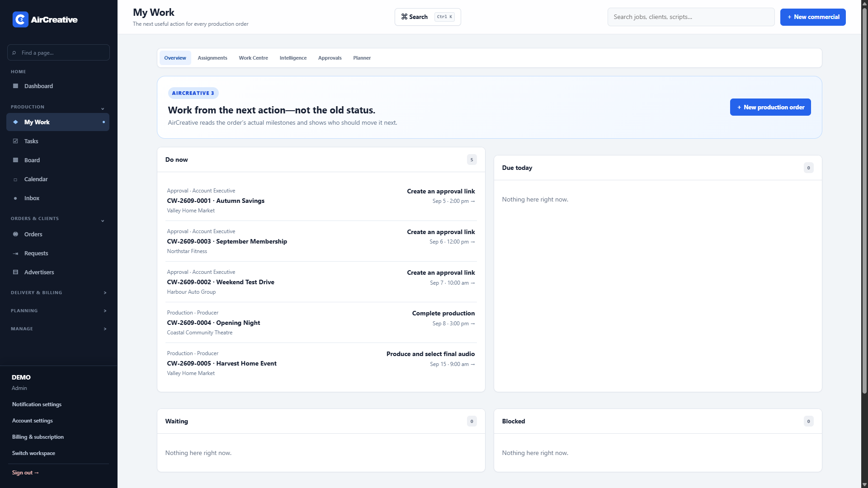Viewport: 868px width, 488px height.
Task: Open the Intelligence tab
Action: 293,58
